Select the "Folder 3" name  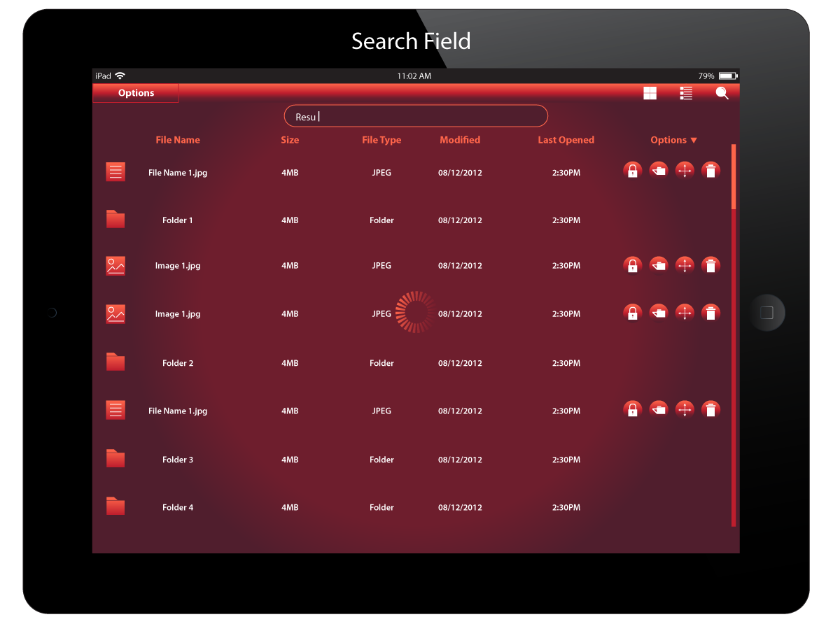(178, 460)
